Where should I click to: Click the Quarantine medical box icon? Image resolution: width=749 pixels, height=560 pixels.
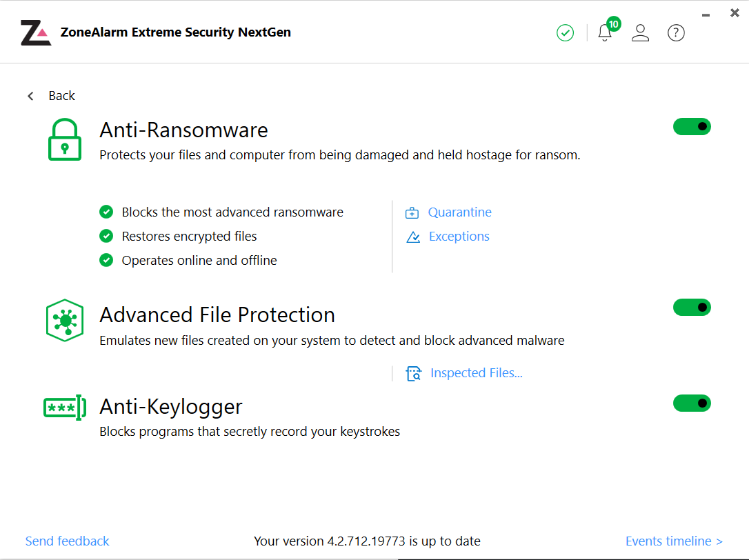[412, 212]
